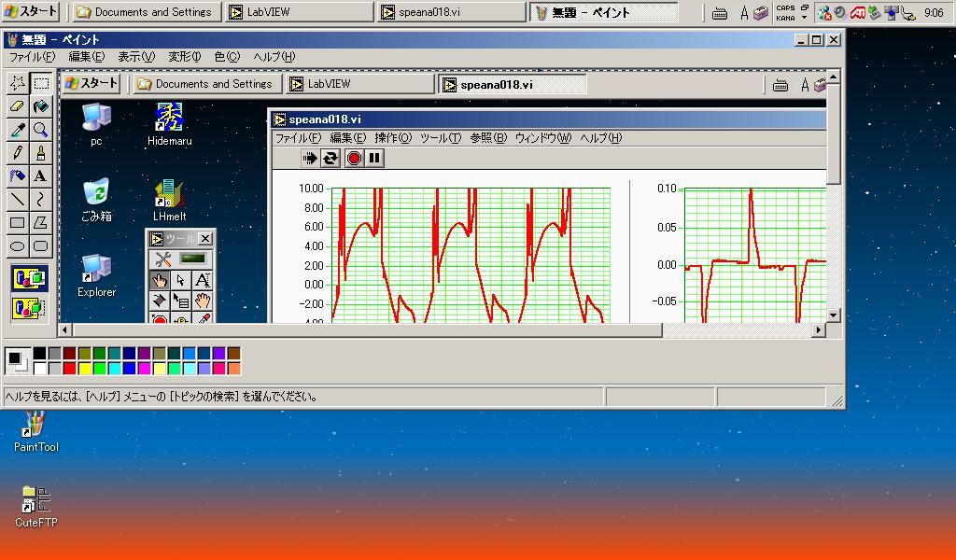Switch to speana018.vi in the taskbar
The height and width of the screenshot is (560, 956).
click(x=451, y=12)
